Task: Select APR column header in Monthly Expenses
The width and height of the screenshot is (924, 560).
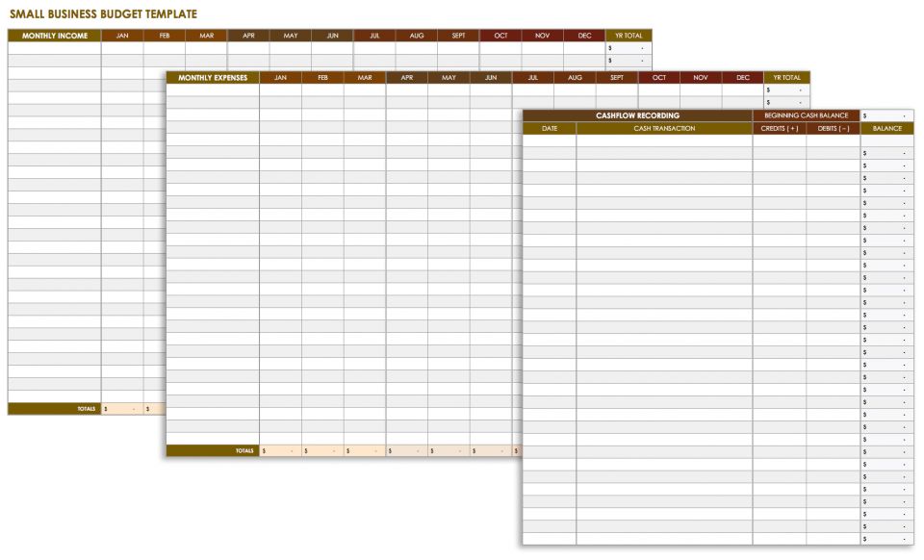Action: [x=407, y=78]
